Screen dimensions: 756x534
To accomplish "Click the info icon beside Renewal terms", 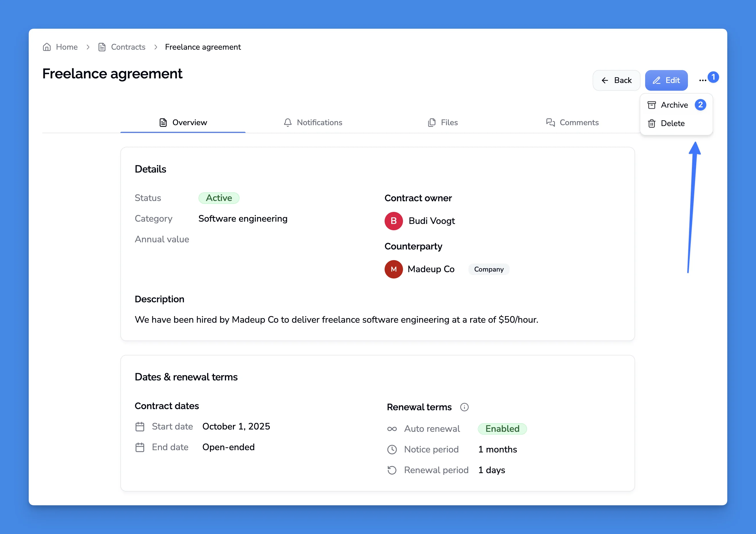I will [x=464, y=407].
